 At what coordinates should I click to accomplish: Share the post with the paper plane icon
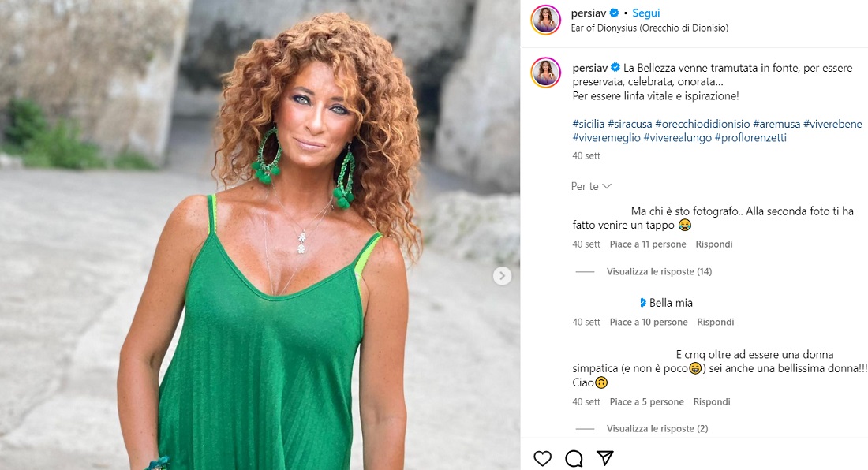(604, 458)
